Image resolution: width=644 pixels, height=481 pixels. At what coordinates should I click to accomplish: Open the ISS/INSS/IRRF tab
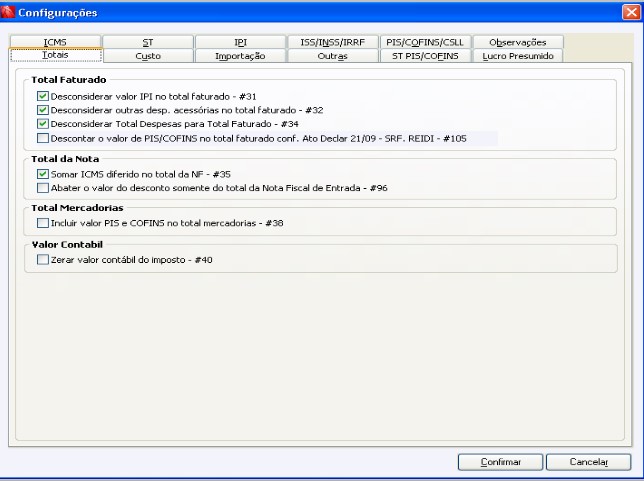[x=333, y=42]
